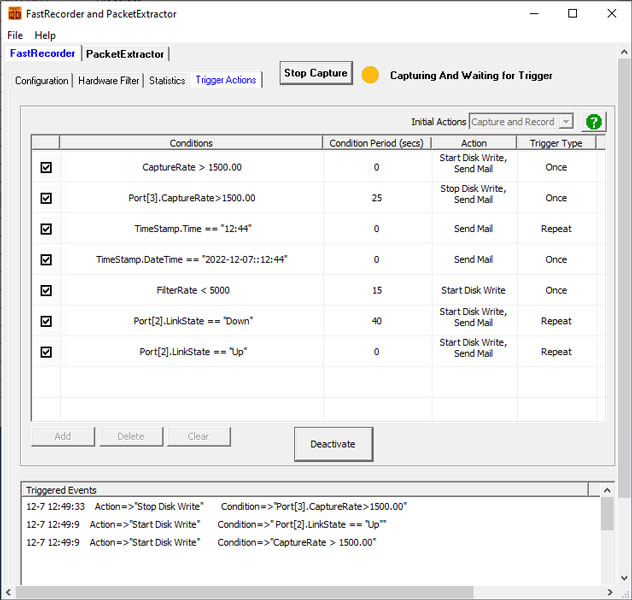This screenshot has width=632, height=600.
Task: Select the Trigger Actions tab
Action: (x=226, y=80)
